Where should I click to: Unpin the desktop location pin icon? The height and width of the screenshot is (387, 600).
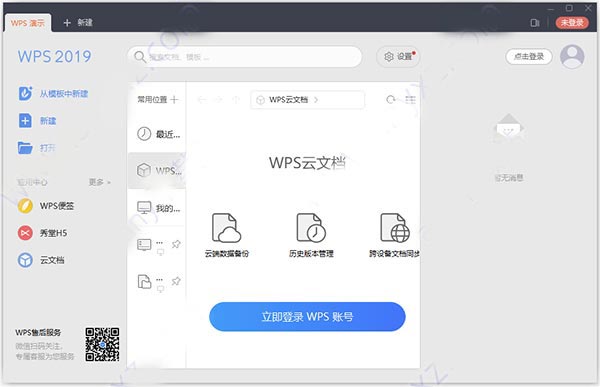pyautogui.click(x=176, y=244)
